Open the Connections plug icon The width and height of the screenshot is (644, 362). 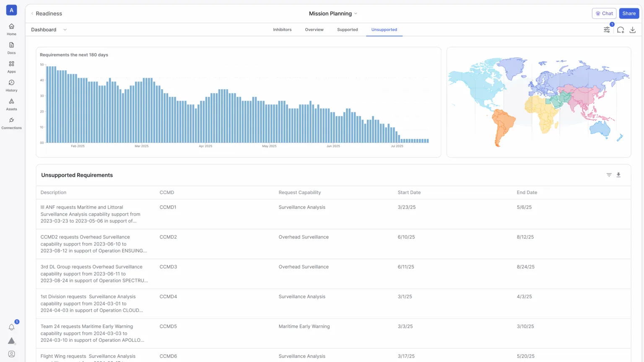[x=11, y=120]
